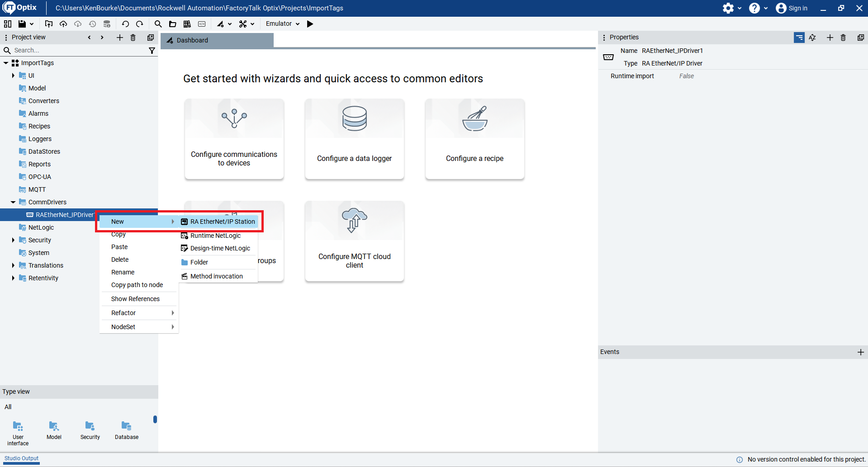Expand the Security folder
Screen dimensions: 868x467
13,240
